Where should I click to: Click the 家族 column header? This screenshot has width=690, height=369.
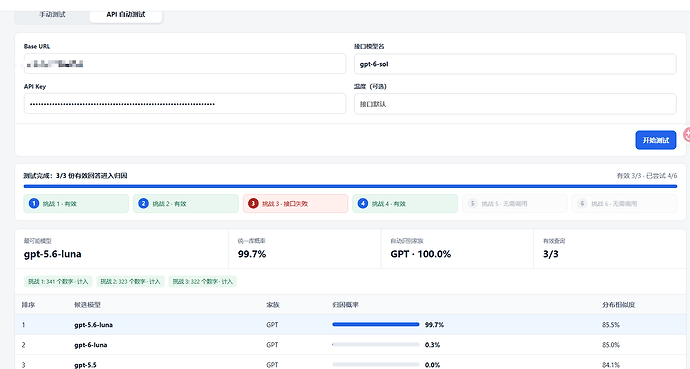pyautogui.click(x=272, y=305)
